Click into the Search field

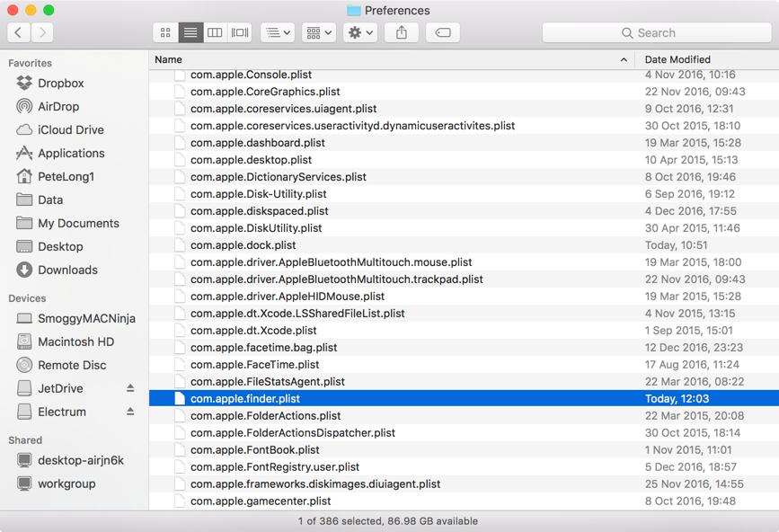click(x=657, y=32)
